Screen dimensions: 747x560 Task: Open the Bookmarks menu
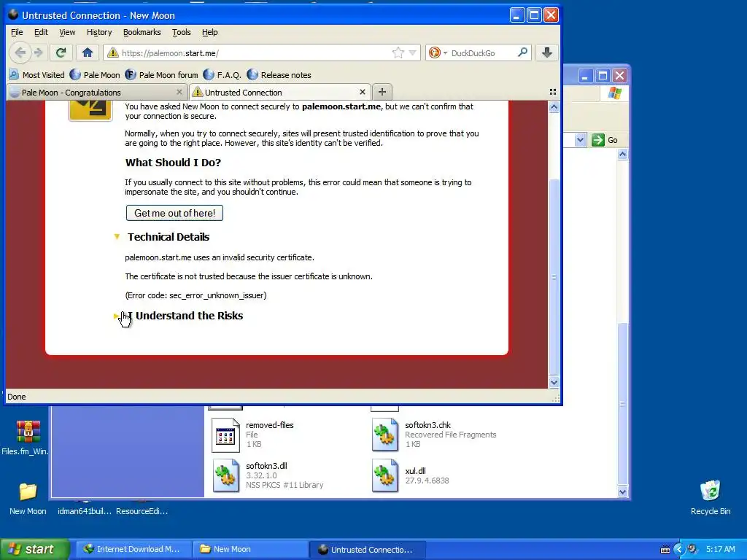(x=142, y=32)
